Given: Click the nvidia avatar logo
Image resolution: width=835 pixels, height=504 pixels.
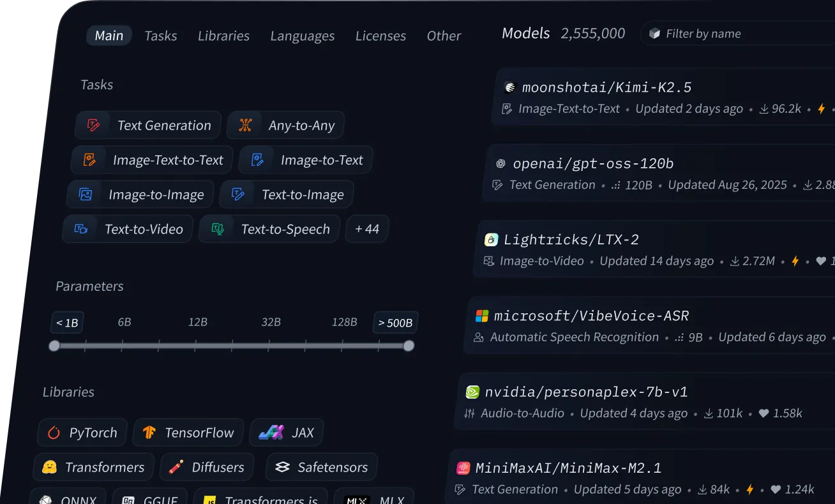Looking at the screenshot, I should [x=472, y=392].
